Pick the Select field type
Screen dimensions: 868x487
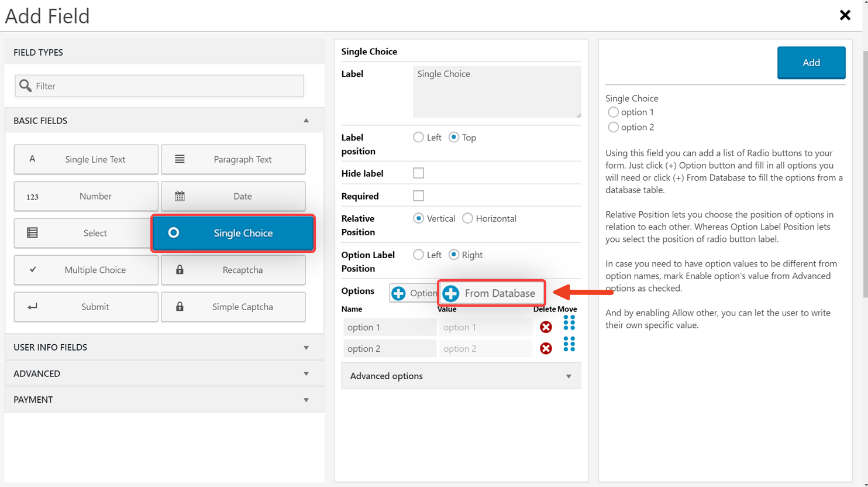(x=82, y=233)
